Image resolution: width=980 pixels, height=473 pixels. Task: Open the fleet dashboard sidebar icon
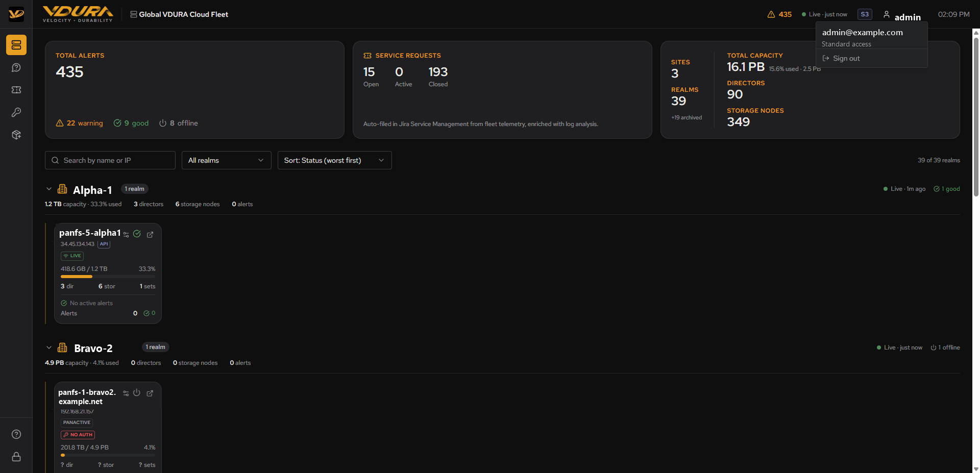16,45
